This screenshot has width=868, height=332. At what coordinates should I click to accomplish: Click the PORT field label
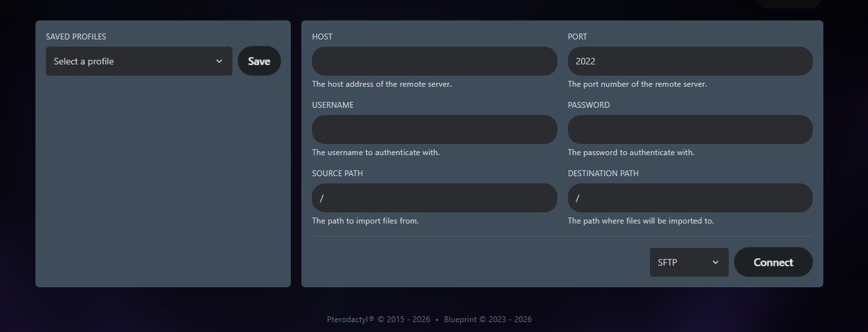coord(577,37)
